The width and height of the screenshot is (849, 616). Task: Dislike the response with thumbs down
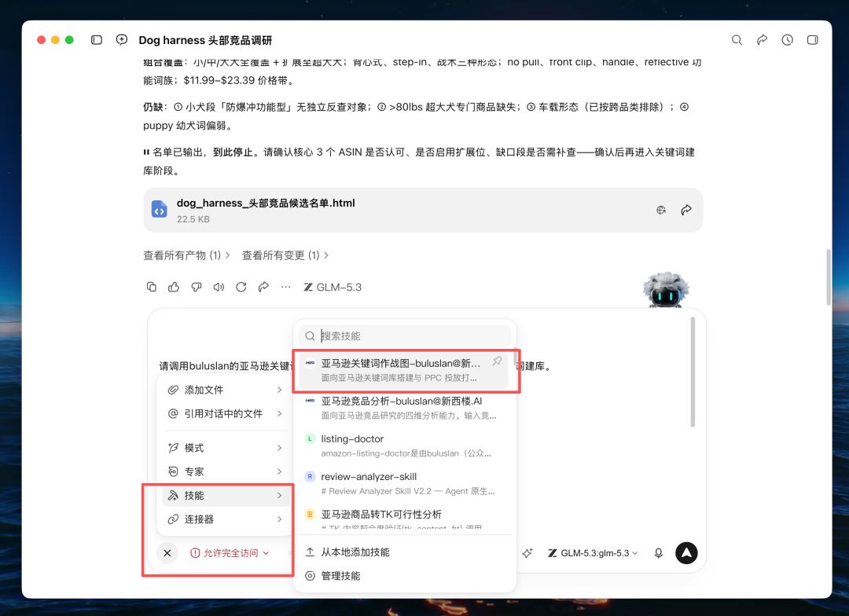(196, 287)
